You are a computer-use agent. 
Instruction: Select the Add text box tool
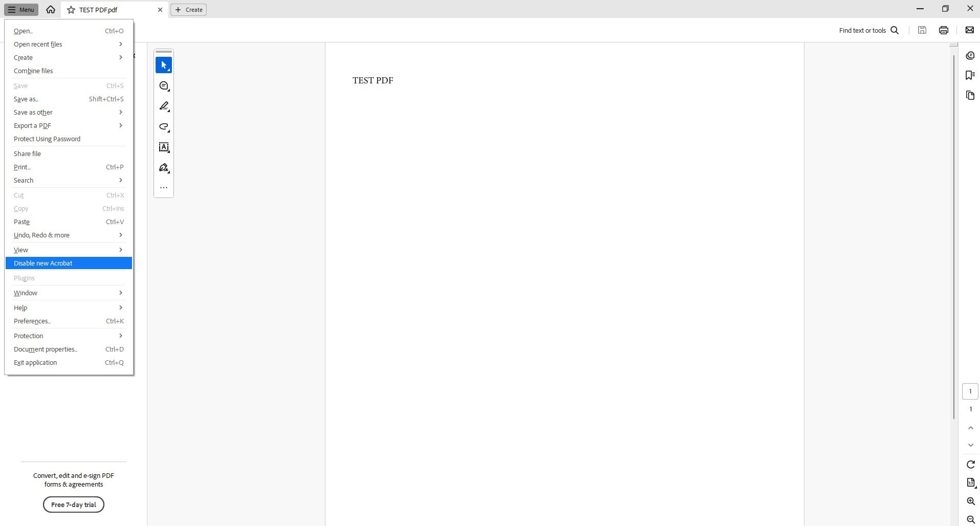(164, 147)
